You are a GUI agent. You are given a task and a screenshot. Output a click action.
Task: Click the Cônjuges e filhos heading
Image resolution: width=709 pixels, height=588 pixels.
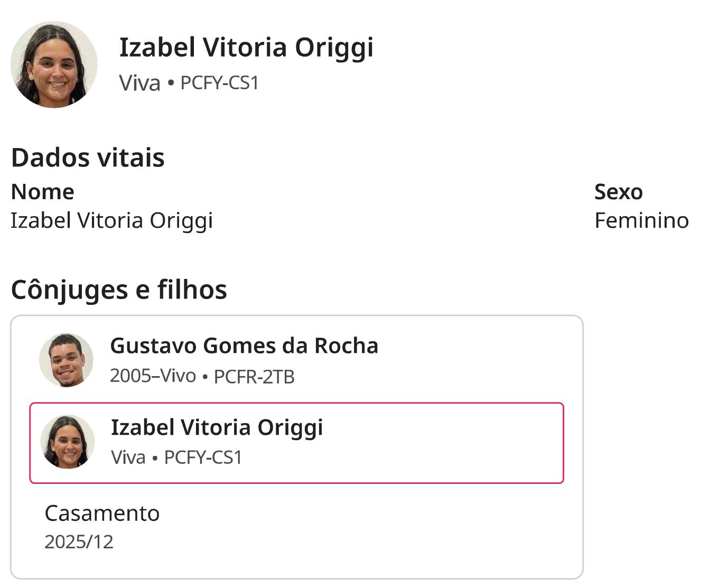119,290
